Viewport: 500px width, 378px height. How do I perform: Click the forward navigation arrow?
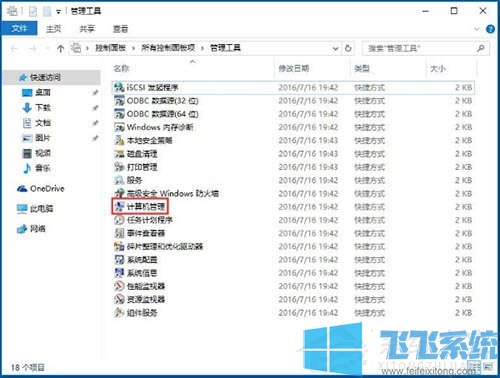click(33, 49)
